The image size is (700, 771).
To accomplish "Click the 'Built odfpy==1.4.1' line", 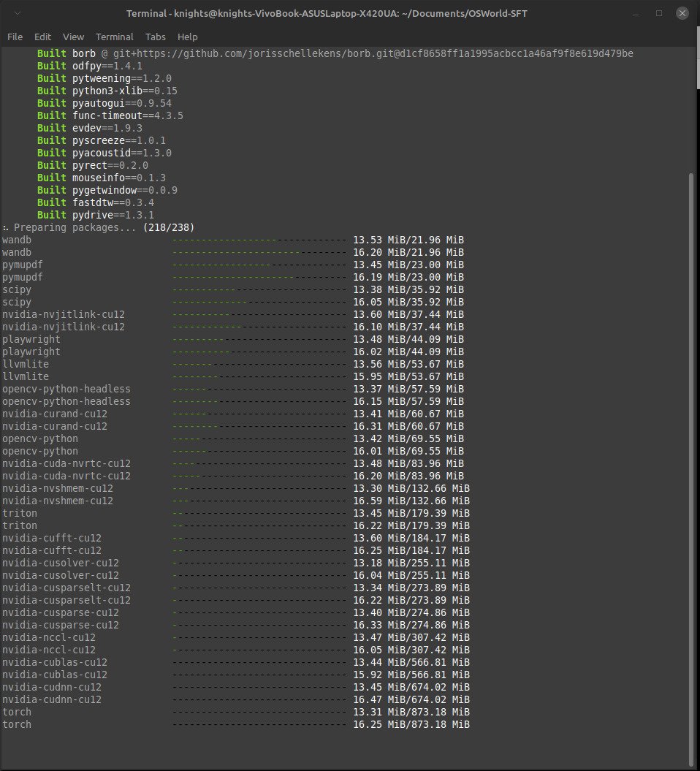I will 90,66.
